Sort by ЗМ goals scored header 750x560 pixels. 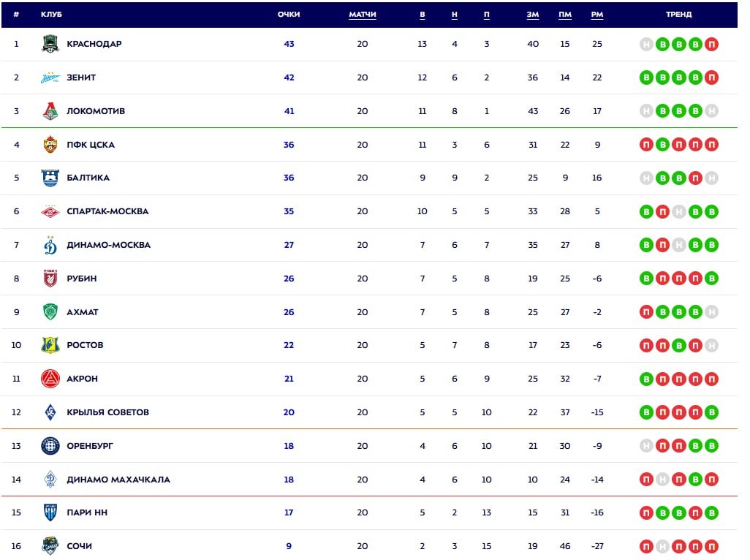tap(532, 15)
